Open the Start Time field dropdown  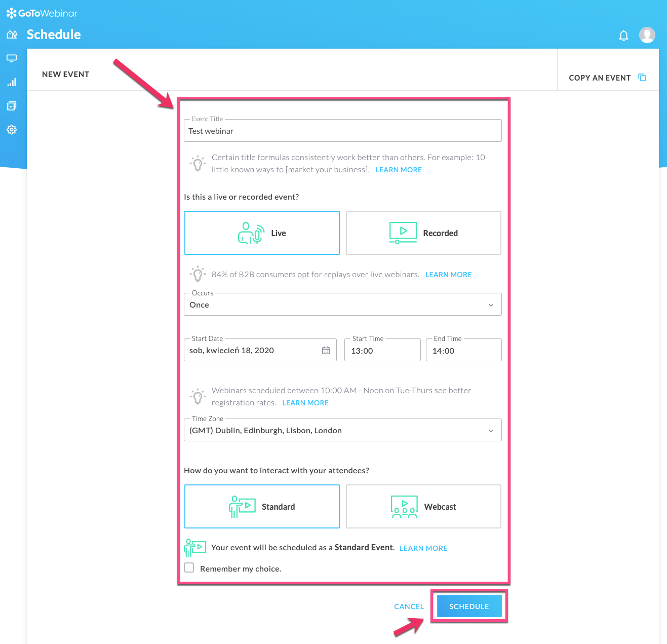coord(382,350)
